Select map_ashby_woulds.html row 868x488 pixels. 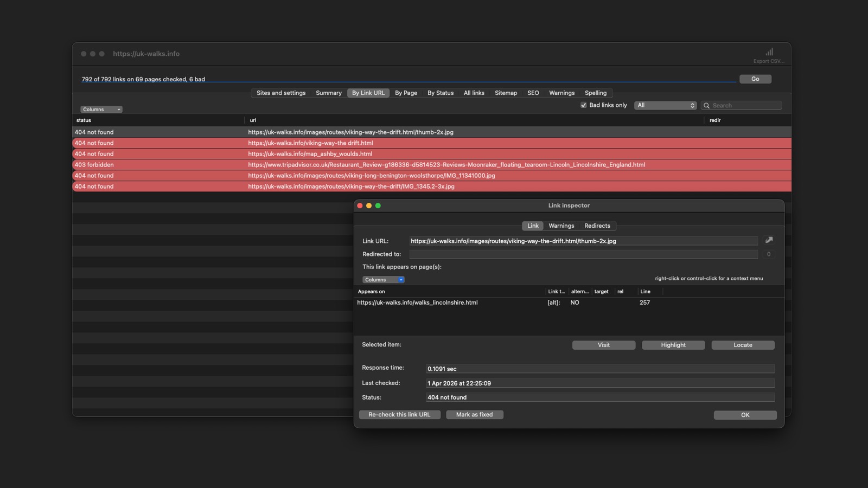coord(432,154)
